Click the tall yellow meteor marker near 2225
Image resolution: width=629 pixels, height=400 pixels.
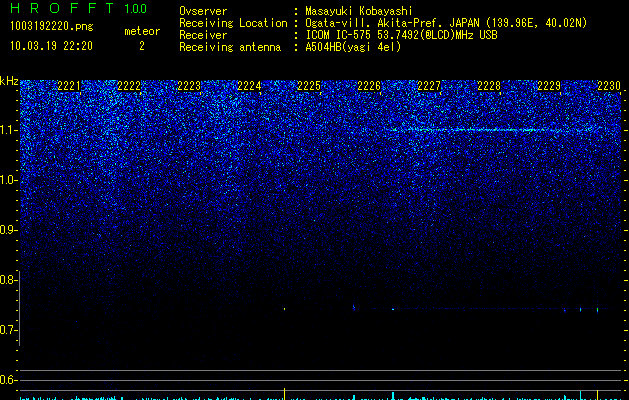pyautogui.click(x=284, y=394)
